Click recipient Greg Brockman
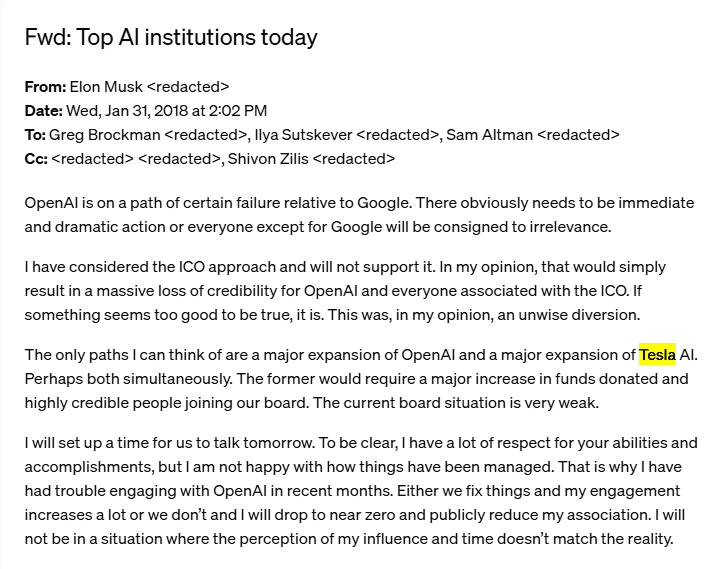 point(105,134)
